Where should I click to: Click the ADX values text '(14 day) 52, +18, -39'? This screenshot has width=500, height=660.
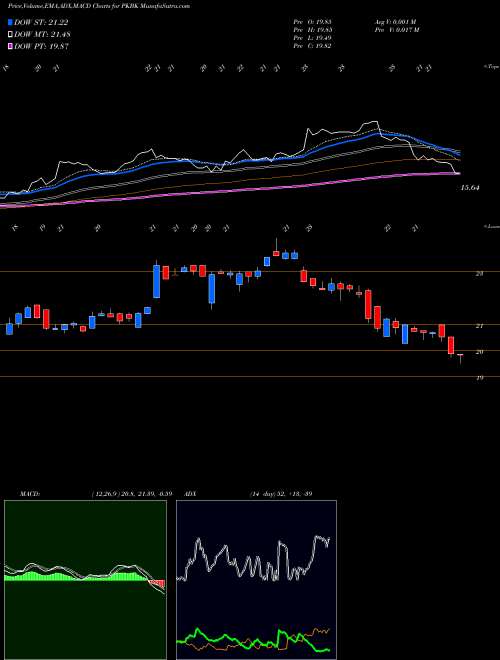click(281, 494)
